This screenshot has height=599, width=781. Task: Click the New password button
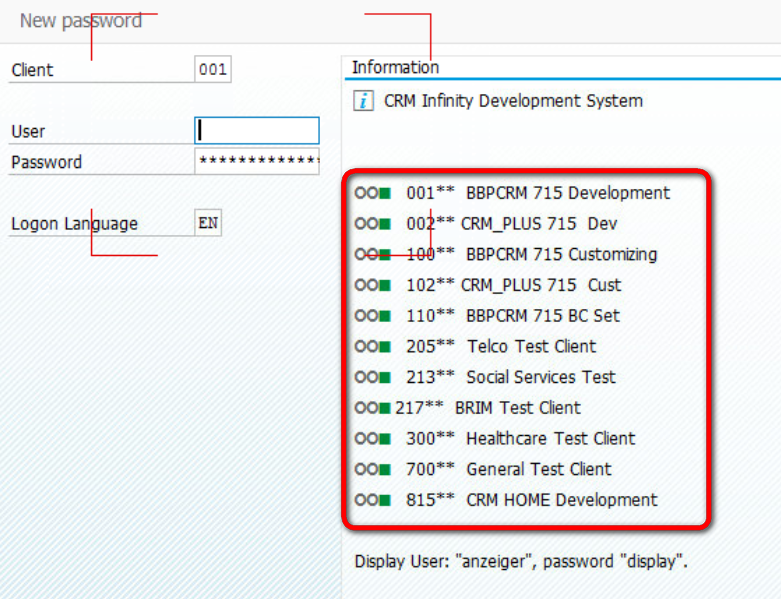[x=81, y=21]
